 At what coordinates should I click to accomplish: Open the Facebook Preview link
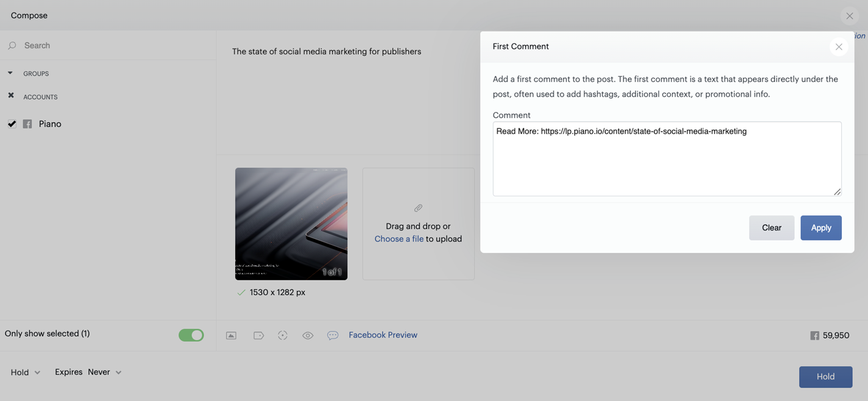[383, 335]
